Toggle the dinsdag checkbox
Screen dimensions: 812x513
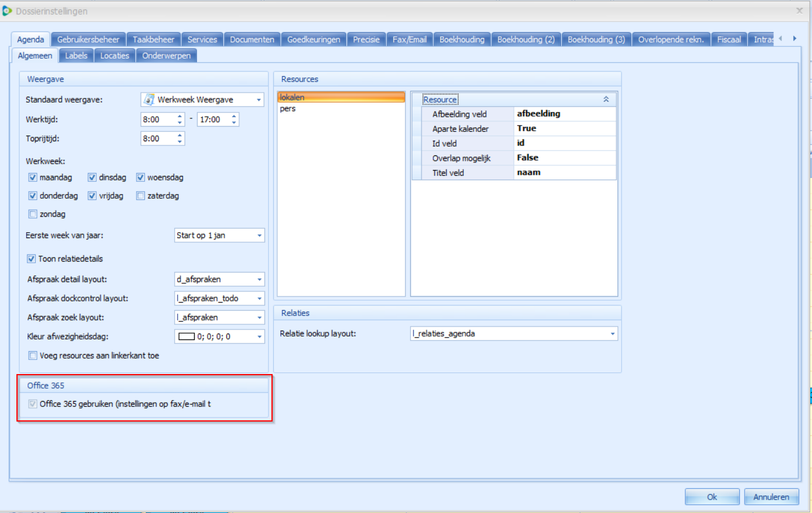click(92, 177)
